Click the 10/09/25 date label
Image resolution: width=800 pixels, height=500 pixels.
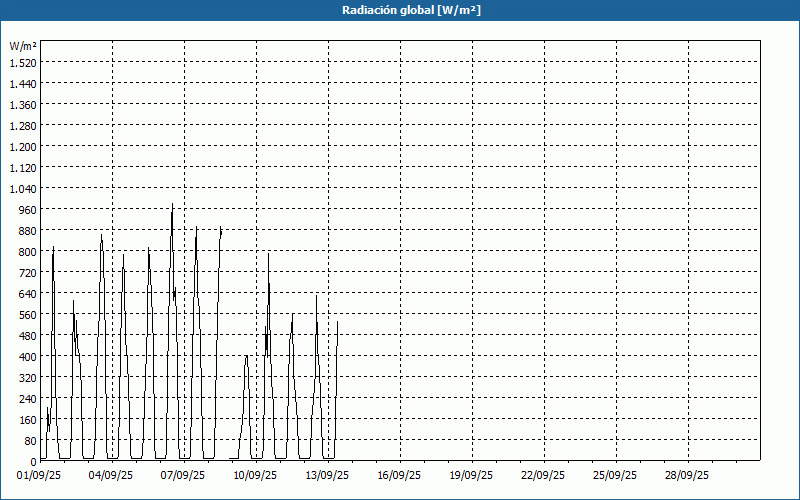pyautogui.click(x=255, y=475)
